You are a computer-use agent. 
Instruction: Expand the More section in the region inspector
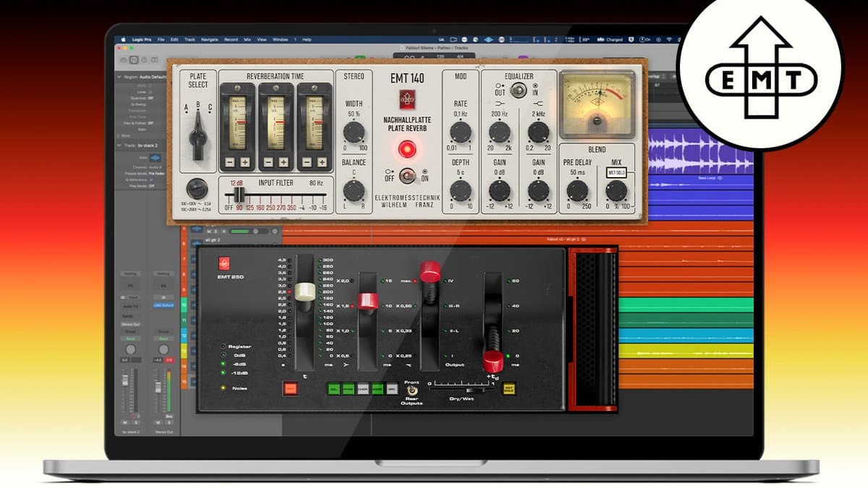tap(118, 134)
